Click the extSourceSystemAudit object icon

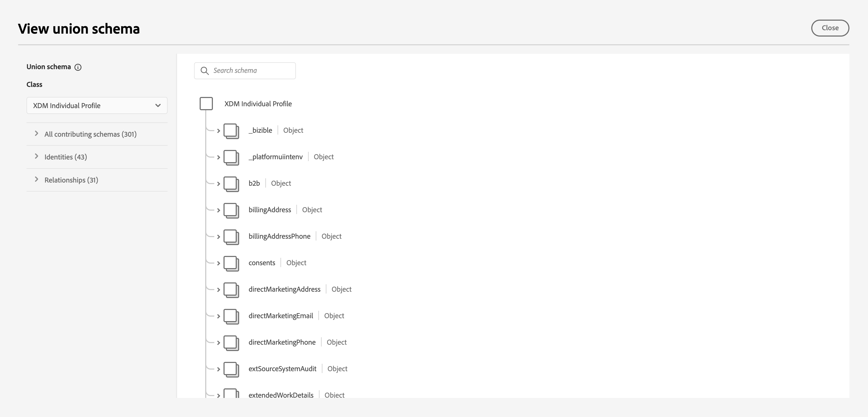tap(231, 369)
